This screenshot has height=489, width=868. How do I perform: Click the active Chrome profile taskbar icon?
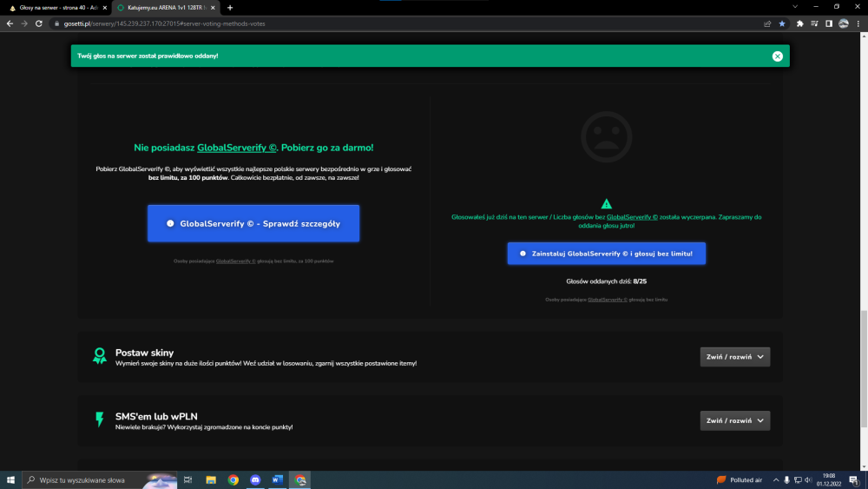tap(300, 480)
